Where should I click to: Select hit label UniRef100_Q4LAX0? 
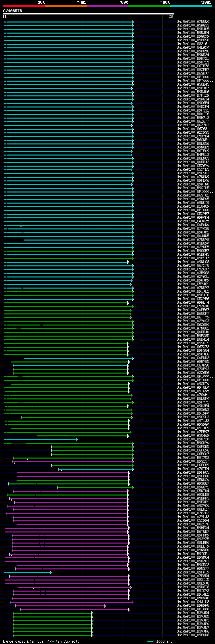(x=193, y=47)
